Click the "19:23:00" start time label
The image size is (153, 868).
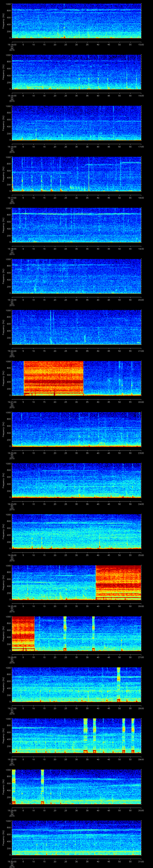[12, 504]
